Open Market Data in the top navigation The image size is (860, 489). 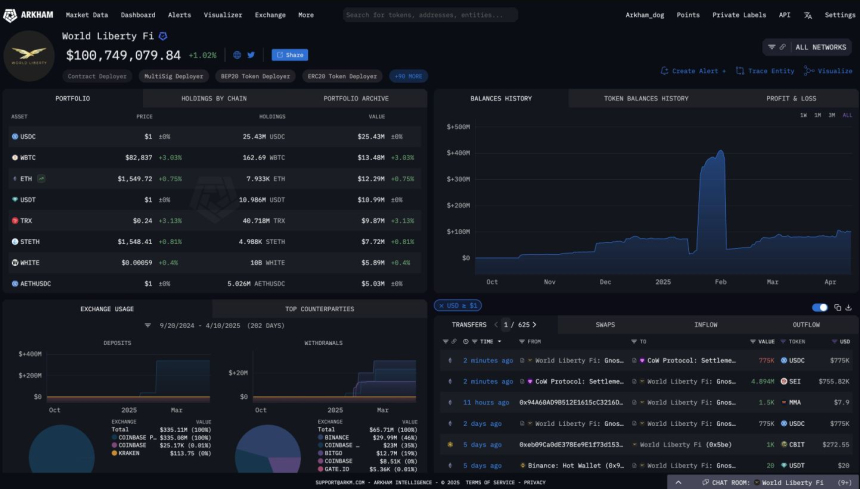[87, 15]
